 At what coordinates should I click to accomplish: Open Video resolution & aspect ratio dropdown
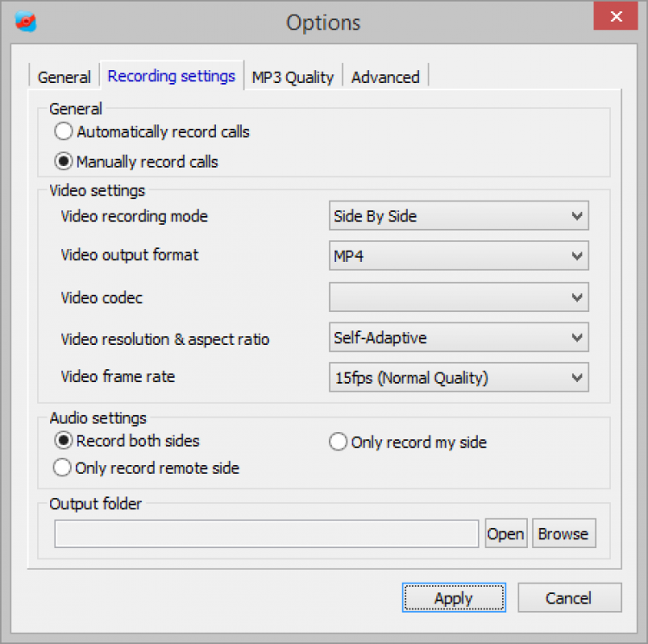(459, 337)
